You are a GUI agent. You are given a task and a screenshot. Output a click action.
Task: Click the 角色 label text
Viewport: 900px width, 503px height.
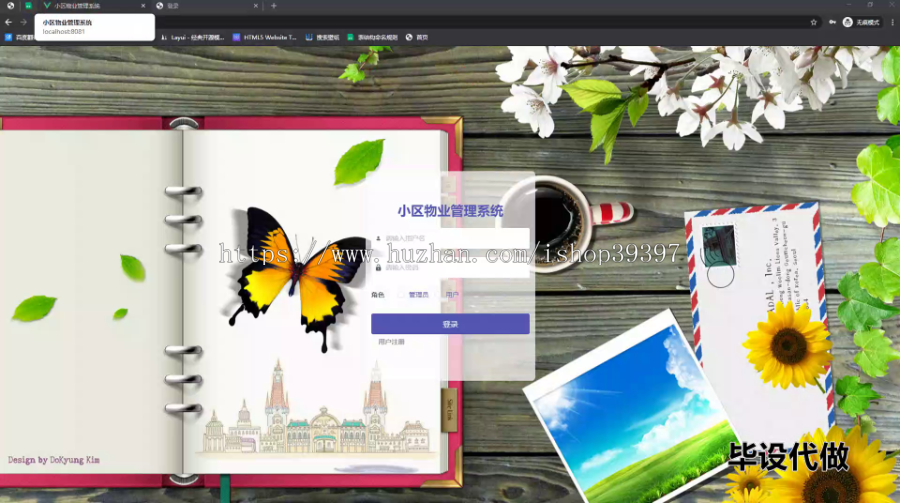378,295
